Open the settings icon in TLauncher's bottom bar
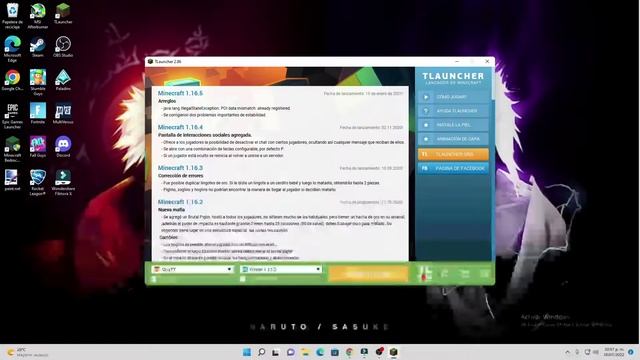The height and width of the screenshot is (360, 640). pos(484,274)
